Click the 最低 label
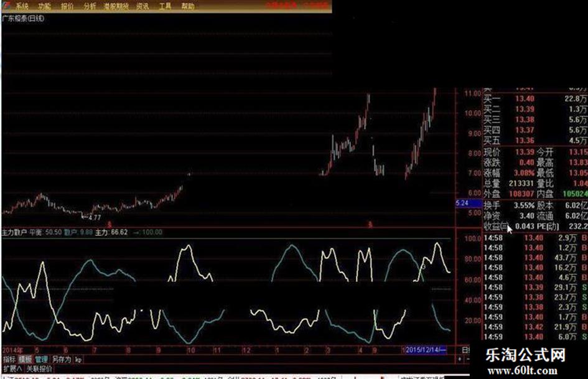 (545, 173)
